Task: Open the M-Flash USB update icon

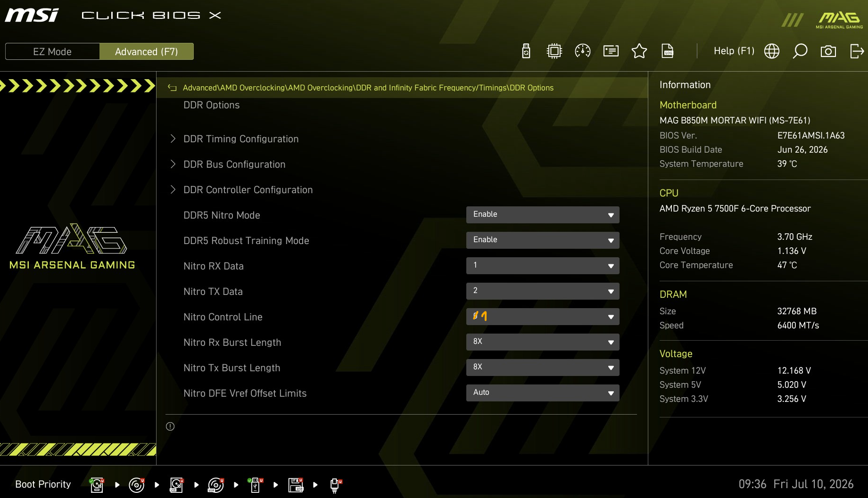Action: coord(526,51)
